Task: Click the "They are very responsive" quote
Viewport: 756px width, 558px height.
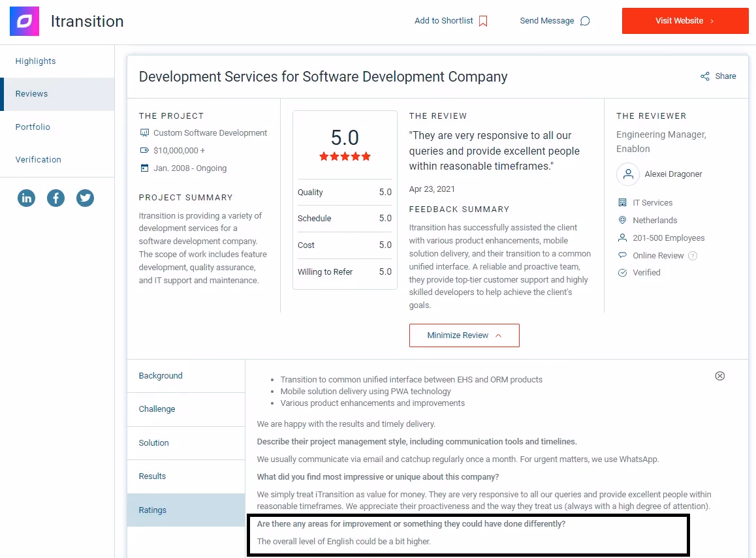Action: [494, 151]
